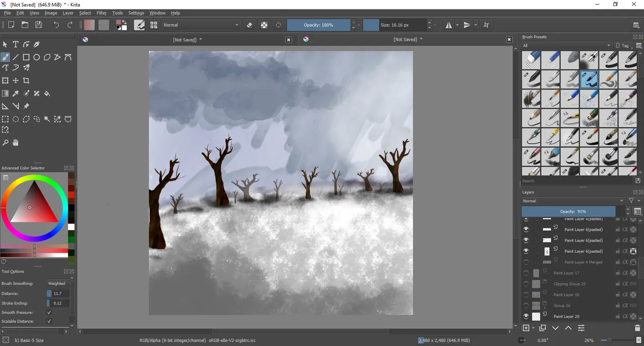Open the brush editor settings icon
644x346 pixels.
pyautogui.click(x=139, y=25)
